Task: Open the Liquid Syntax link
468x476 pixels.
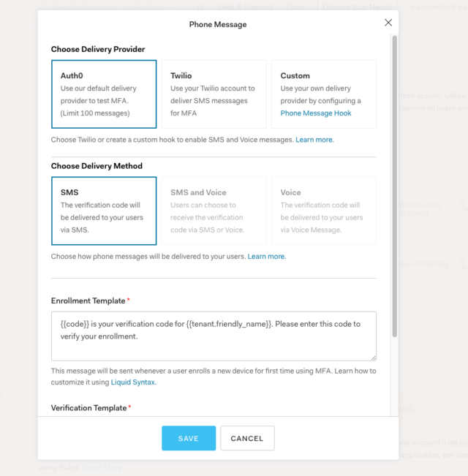Action: click(x=134, y=382)
